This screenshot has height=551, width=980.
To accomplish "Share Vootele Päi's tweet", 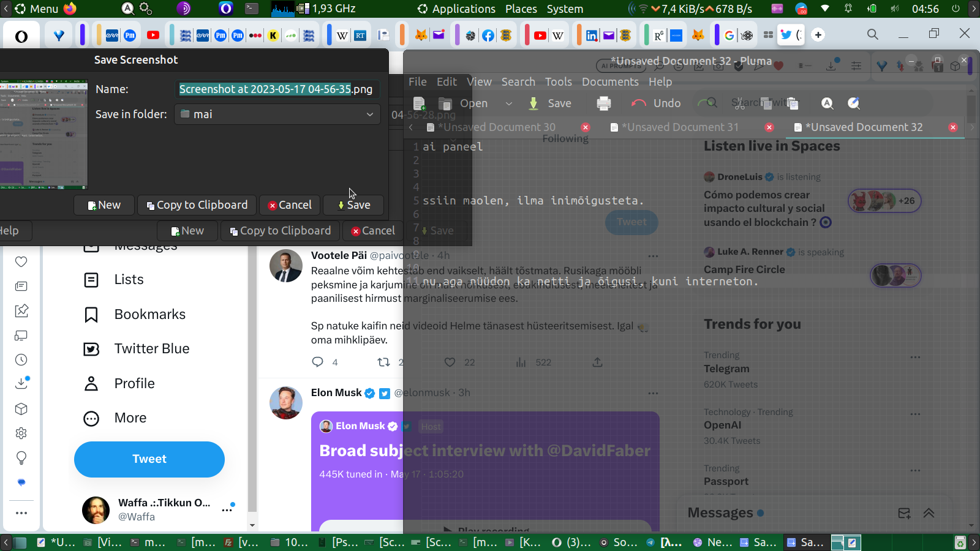I will click(597, 362).
